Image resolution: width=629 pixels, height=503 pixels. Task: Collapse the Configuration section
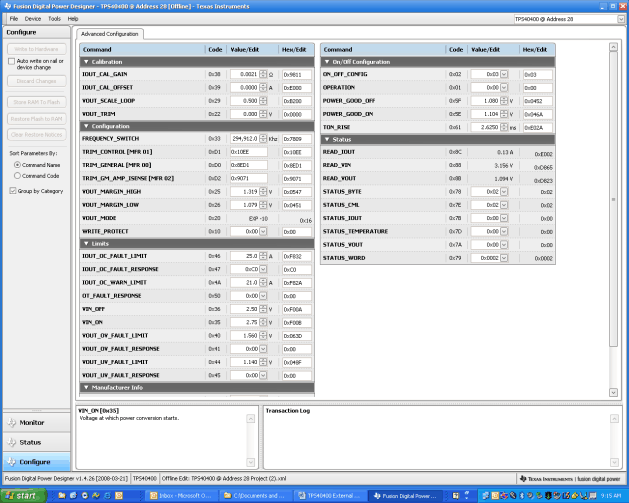click(x=86, y=126)
